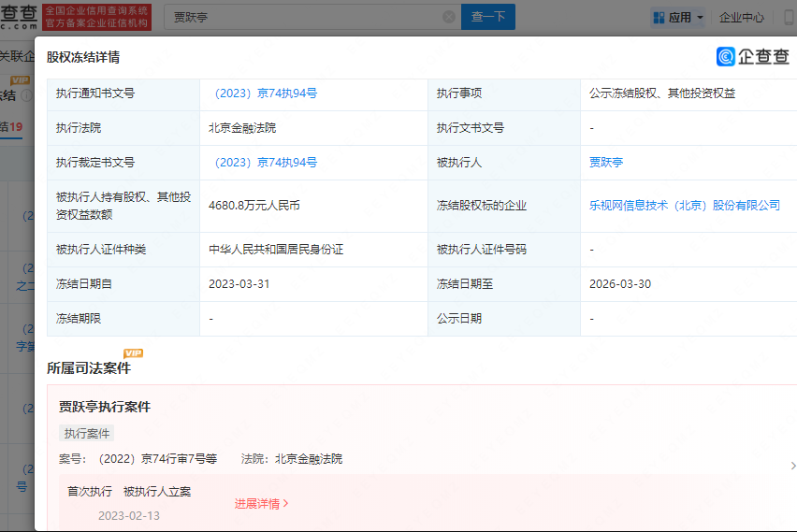Image resolution: width=797 pixels, height=532 pixels.
Task: Click the right chevron on the case card
Action: (x=791, y=466)
